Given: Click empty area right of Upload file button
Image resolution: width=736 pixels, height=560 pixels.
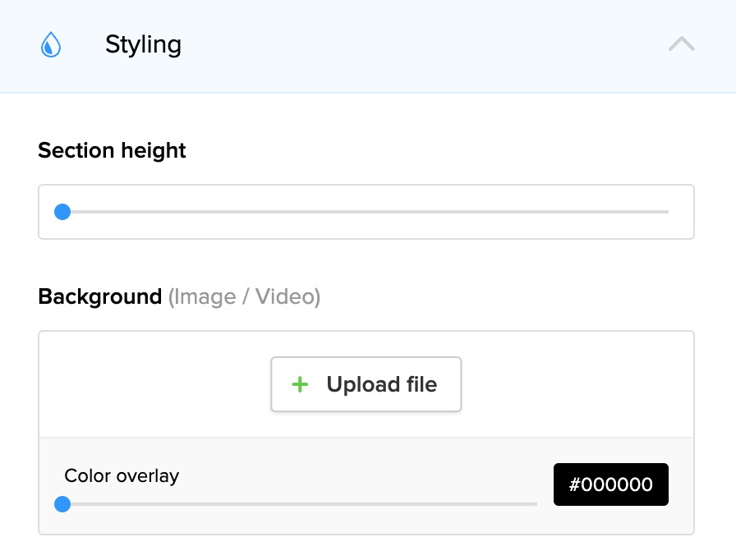Looking at the screenshot, I should [577, 384].
